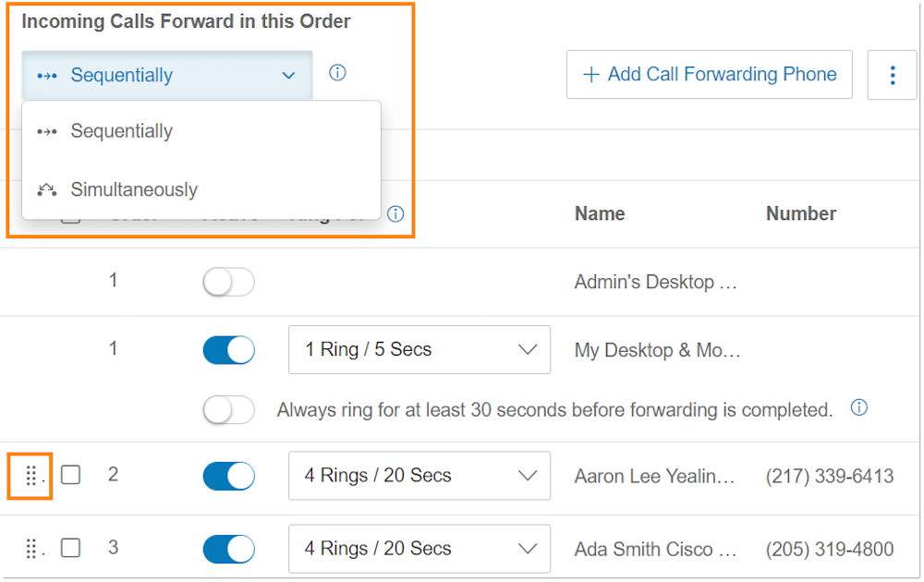Viewport: 924px width, 582px height.
Task: Open the 1 Ring / 5 Secs dropdown
Action: click(419, 350)
